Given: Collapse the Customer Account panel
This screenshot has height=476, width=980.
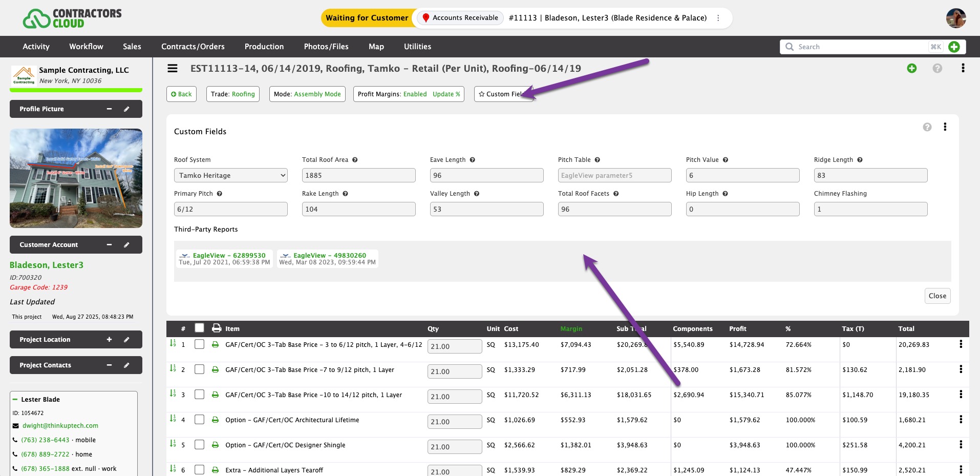Looking at the screenshot, I should [x=109, y=245].
